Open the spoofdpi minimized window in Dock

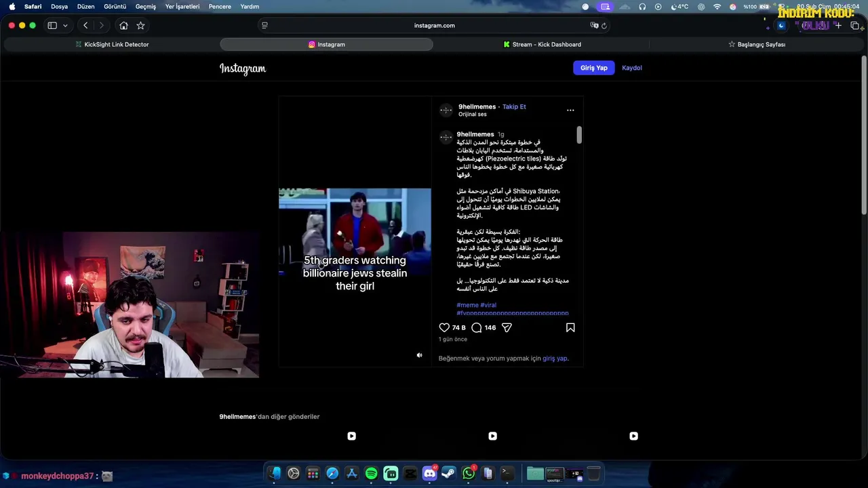555,474
